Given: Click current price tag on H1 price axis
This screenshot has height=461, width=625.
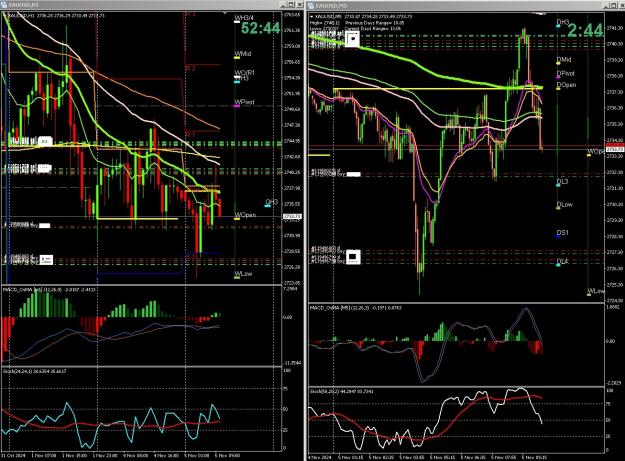Looking at the screenshot, I should tap(292, 216).
